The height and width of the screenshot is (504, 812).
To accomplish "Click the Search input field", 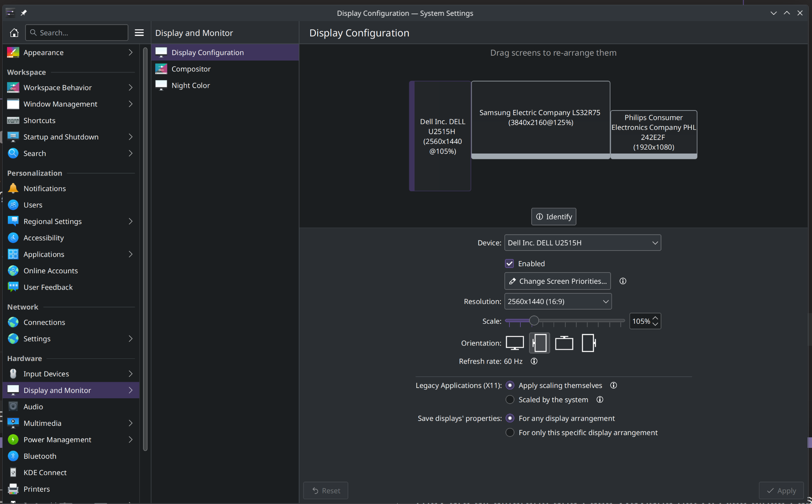I will [x=77, y=33].
